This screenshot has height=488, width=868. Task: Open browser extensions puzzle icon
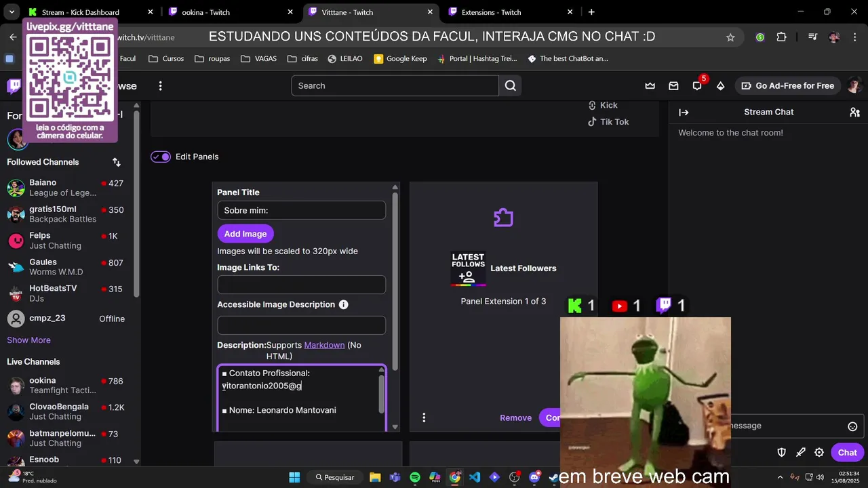(x=781, y=37)
